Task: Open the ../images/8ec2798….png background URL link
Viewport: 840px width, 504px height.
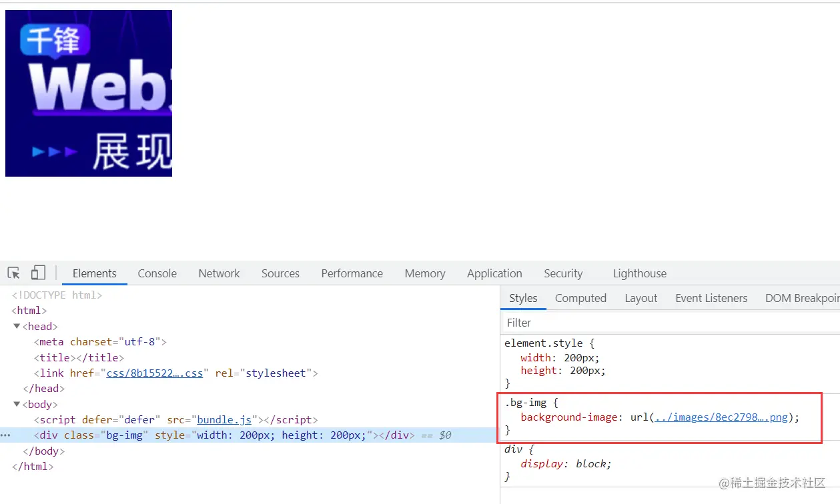Action: click(x=721, y=417)
